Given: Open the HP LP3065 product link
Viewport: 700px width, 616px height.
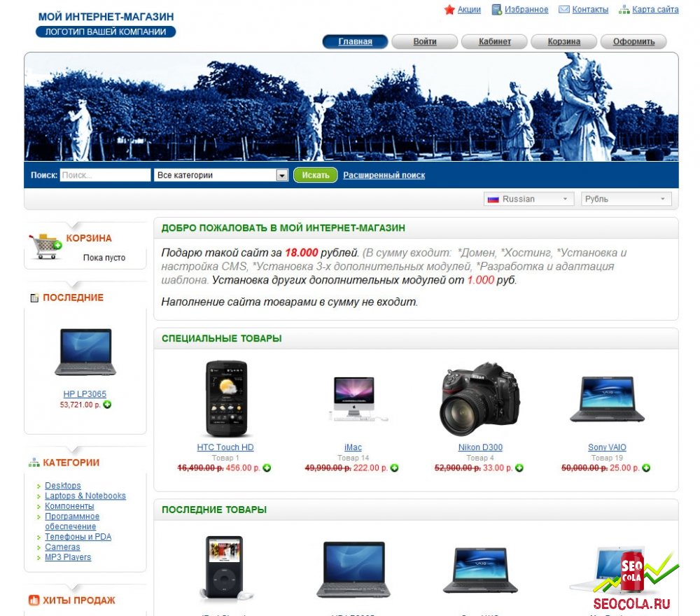Looking at the screenshot, I should coord(85,393).
